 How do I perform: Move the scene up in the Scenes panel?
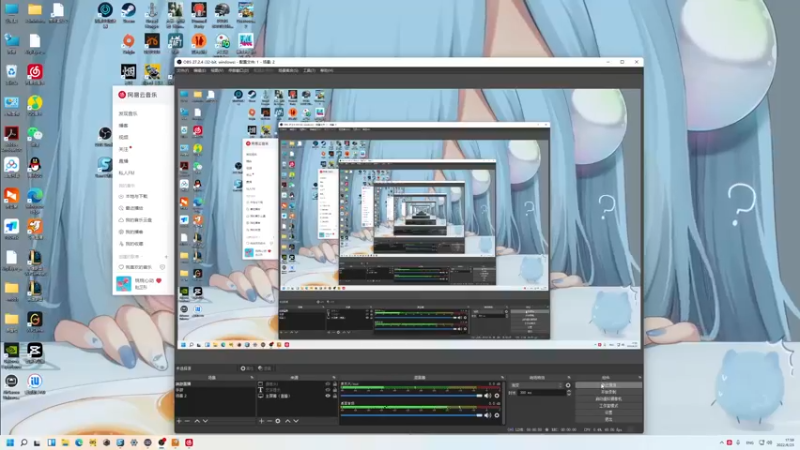197,421
